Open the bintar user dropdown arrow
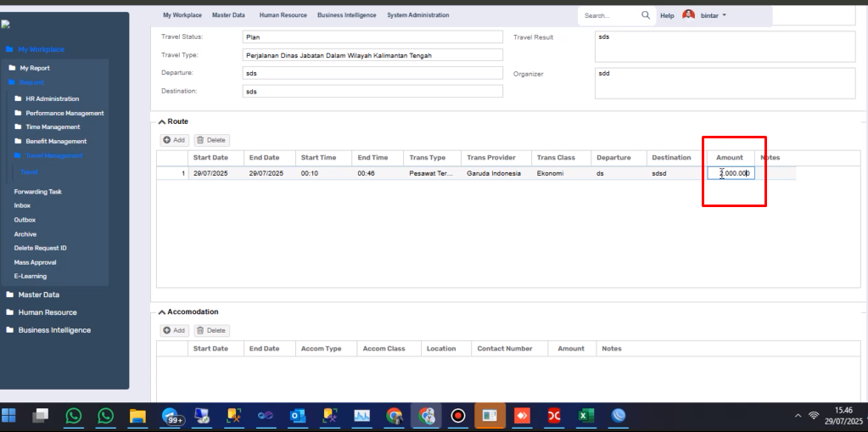This screenshot has height=432, width=868. point(724,15)
